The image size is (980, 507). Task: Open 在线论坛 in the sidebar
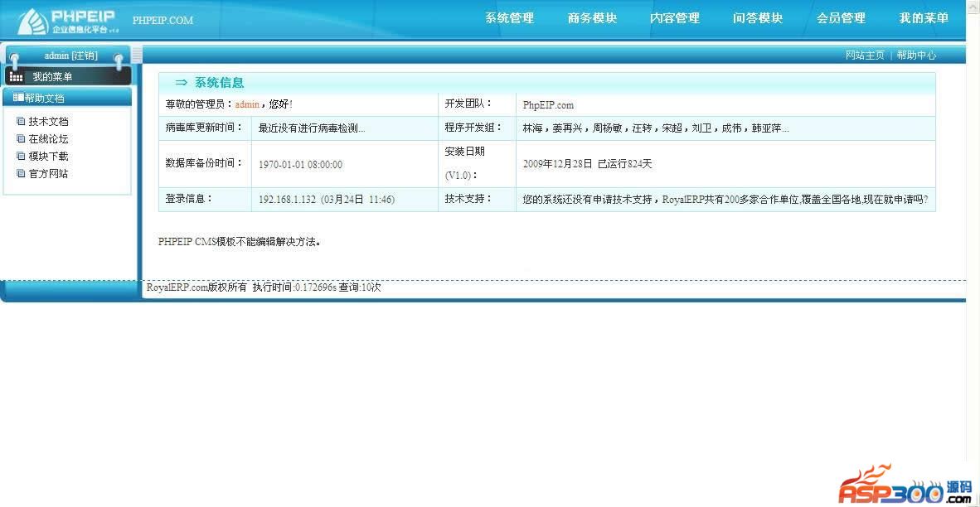[48, 139]
